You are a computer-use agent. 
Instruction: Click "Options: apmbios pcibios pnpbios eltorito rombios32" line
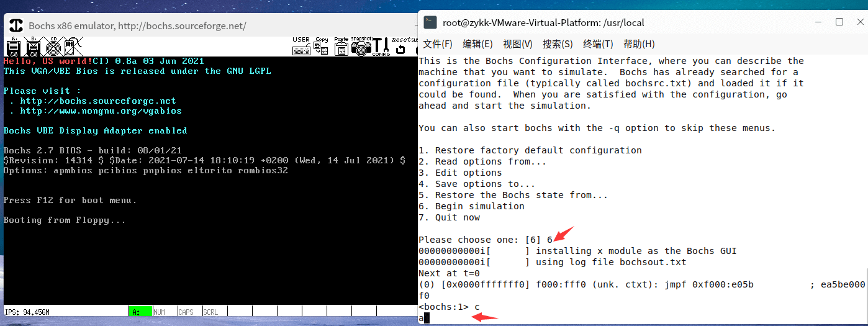pos(146,170)
